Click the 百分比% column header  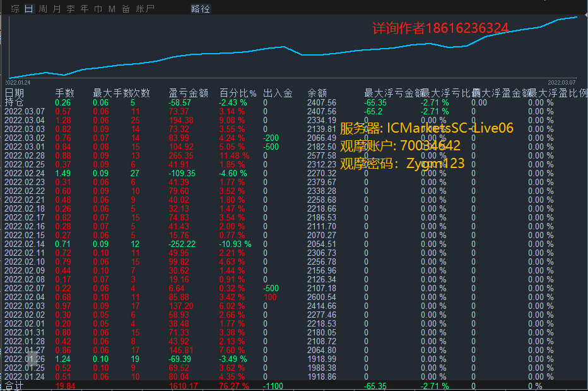pyautogui.click(x=237, y=93)
